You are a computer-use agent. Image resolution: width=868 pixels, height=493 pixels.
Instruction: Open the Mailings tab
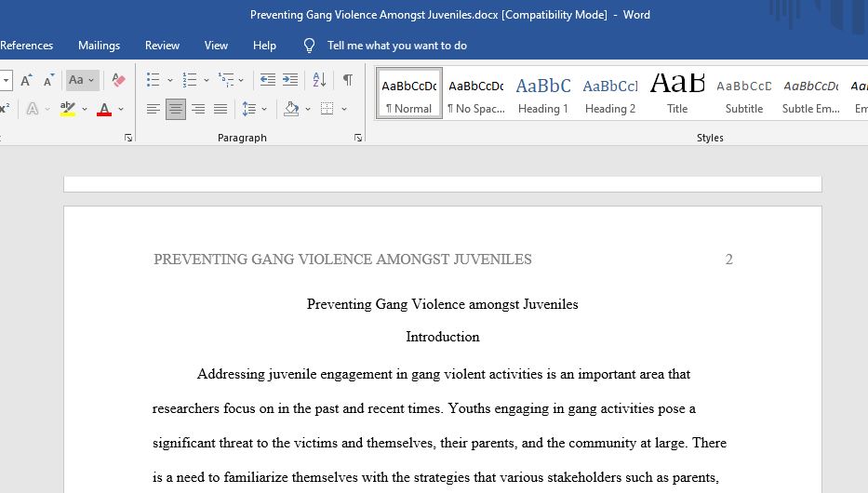pyautogui.click(x=100, y=46)
